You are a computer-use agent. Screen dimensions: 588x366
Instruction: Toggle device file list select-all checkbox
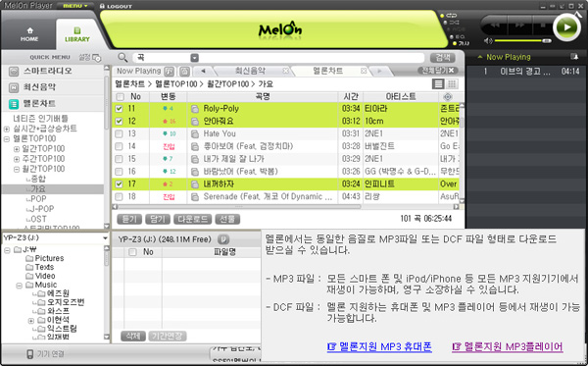(x=132, y=252)
